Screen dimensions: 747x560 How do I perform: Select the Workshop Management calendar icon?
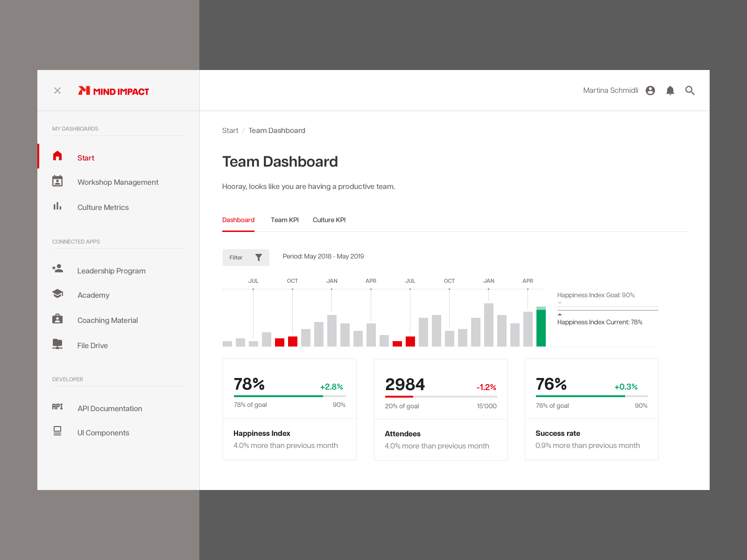point(57,182)
